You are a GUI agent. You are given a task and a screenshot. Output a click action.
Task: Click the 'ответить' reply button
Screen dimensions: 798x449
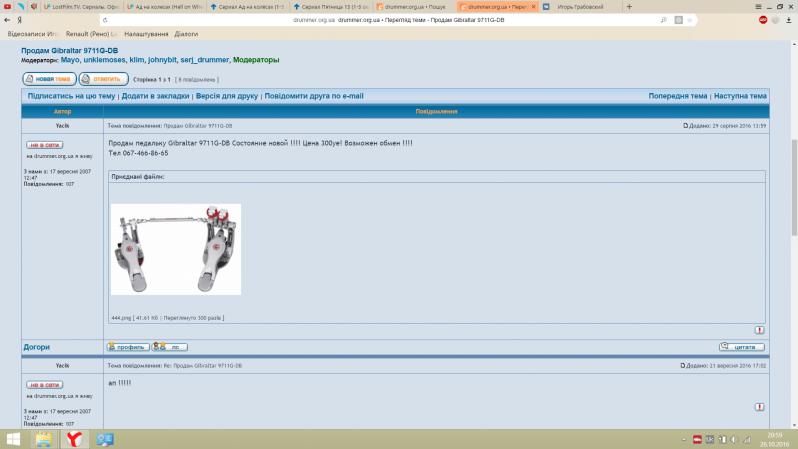pyautogui.click(x=103, y=79)
